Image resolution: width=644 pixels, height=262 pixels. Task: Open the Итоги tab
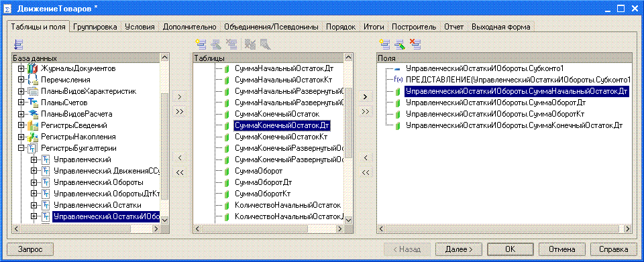[x=374, y=27]
